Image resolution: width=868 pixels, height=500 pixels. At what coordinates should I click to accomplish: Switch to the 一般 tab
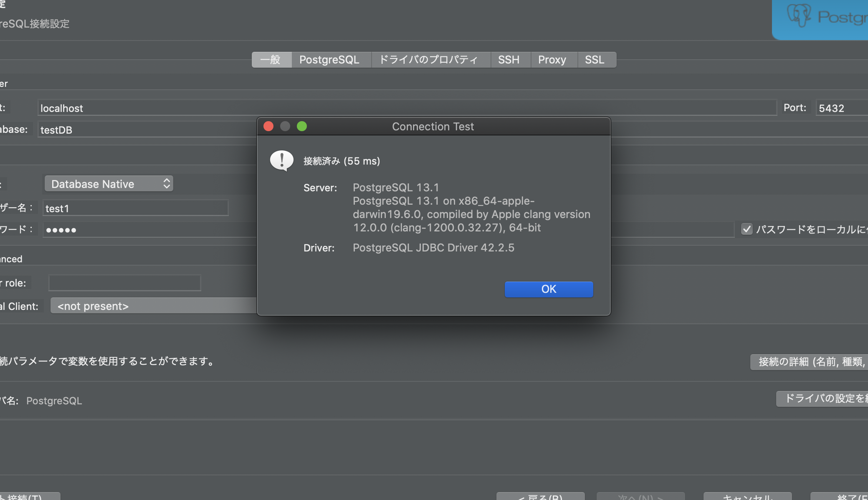[271, 60]
